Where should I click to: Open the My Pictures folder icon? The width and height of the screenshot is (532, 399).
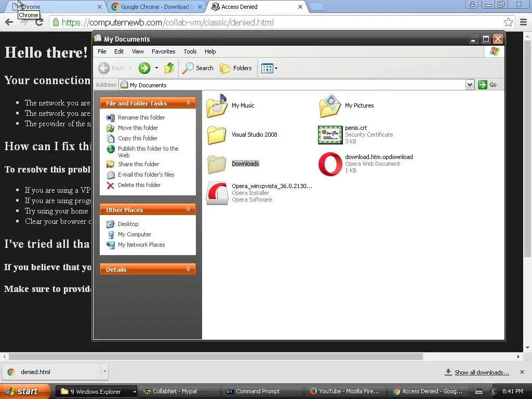330,106
